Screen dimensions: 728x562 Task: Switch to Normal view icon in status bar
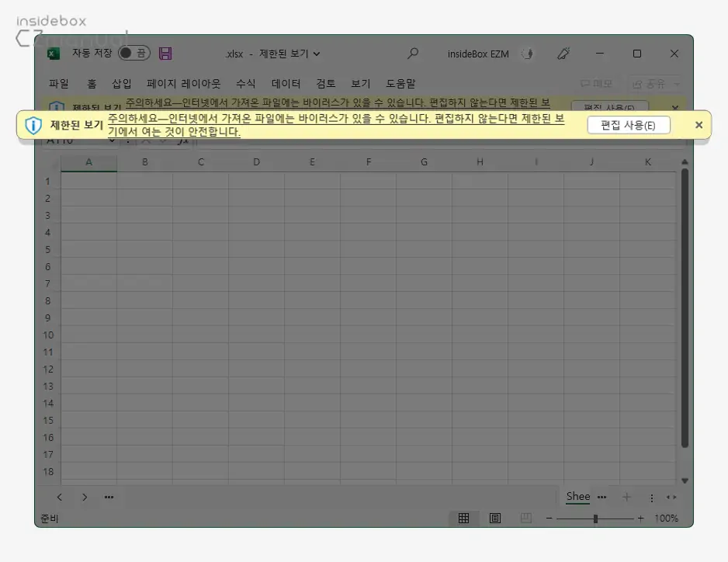pos(463,518)
